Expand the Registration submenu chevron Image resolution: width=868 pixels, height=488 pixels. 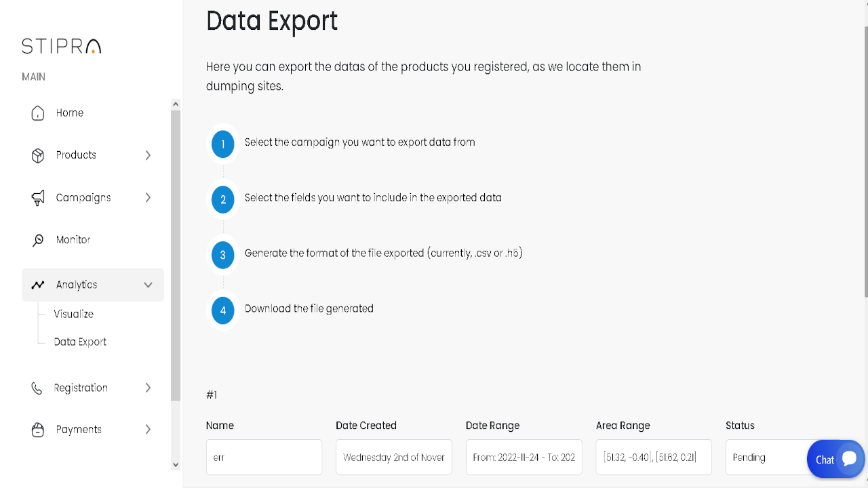(x=148, y=388)
